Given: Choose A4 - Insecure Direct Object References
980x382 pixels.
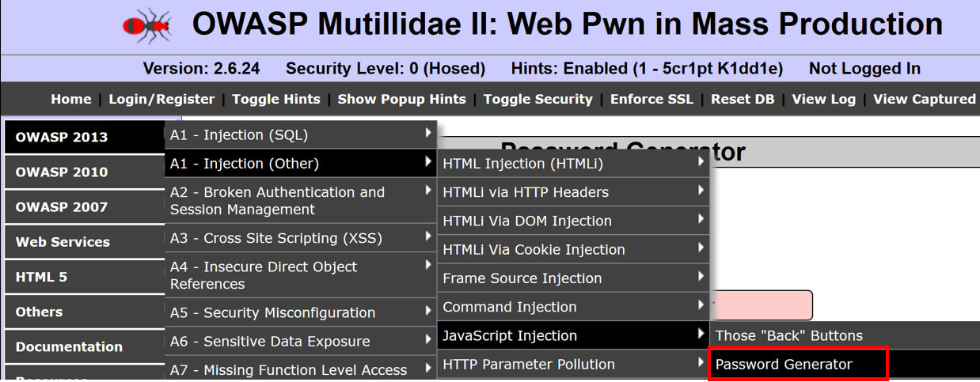Looking at the screenshot, I should pos(301,275).
